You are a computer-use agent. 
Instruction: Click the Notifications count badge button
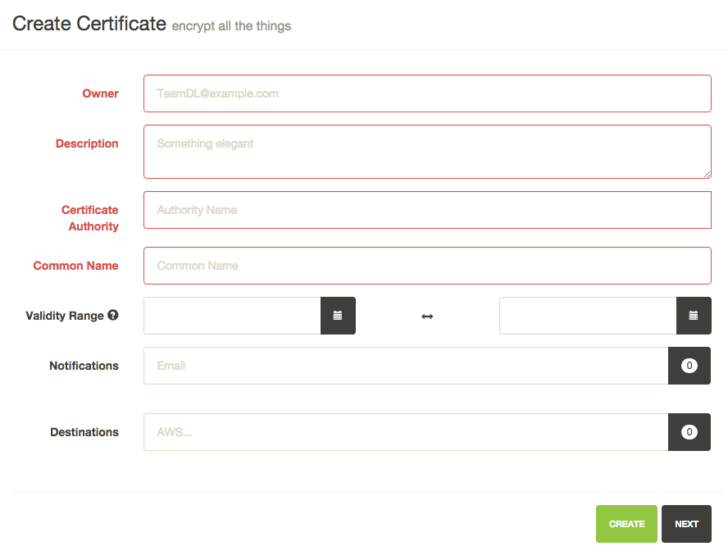click(689, 366)
